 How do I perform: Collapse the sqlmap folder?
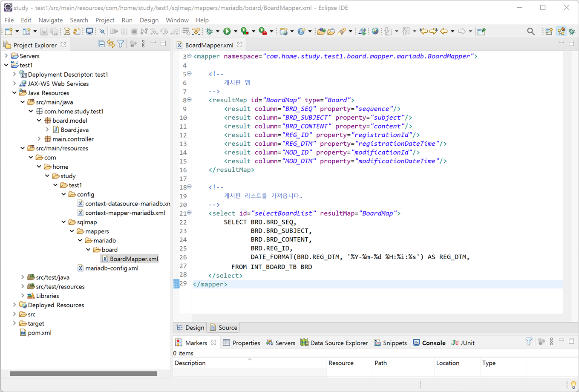click(x=64, y=222)
